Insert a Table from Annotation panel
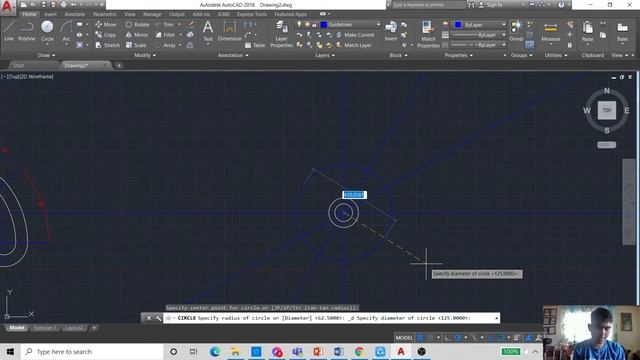The height and width of the screenshot is (360, 640). [255, 45]
